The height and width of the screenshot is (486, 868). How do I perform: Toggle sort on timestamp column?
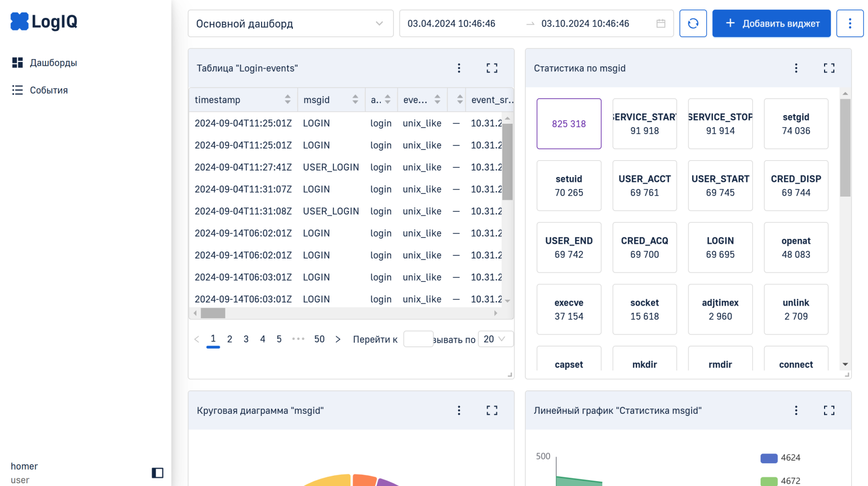[x=288, y=99]
